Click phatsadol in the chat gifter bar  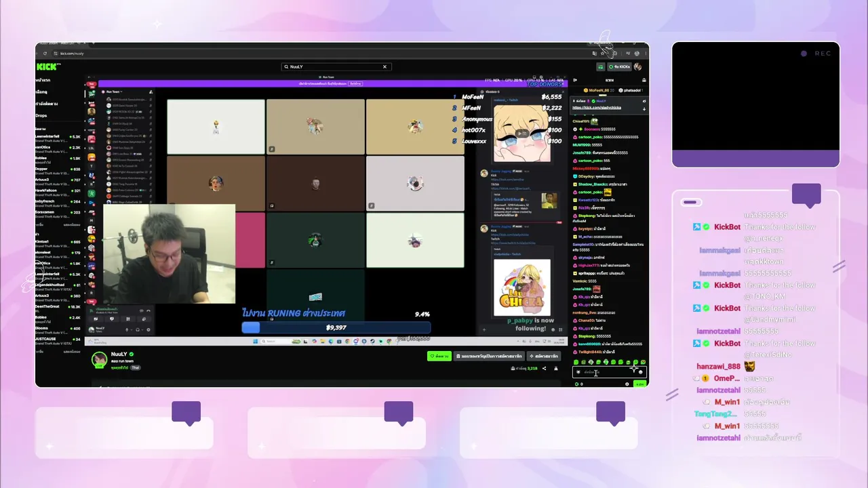pyautogui.click(x=632, y=90)
